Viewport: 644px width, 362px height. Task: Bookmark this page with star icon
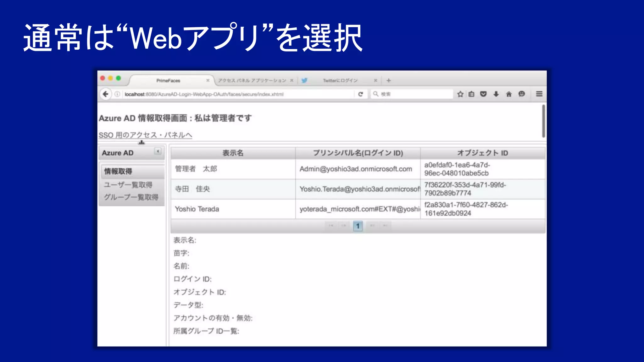coord(460,94)
